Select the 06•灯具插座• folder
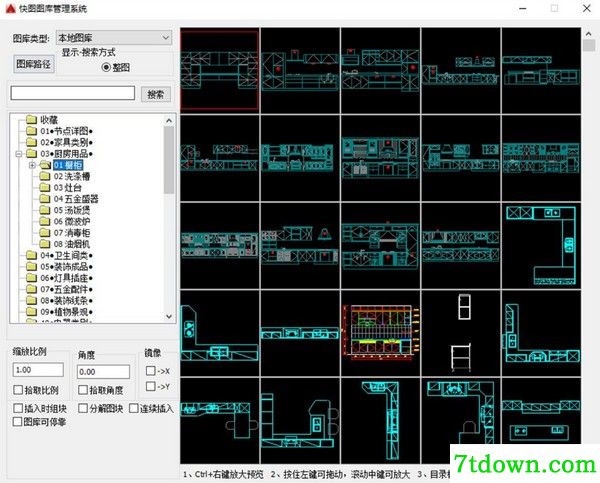This screenshot has height=483, width=600. click(66, 278)
